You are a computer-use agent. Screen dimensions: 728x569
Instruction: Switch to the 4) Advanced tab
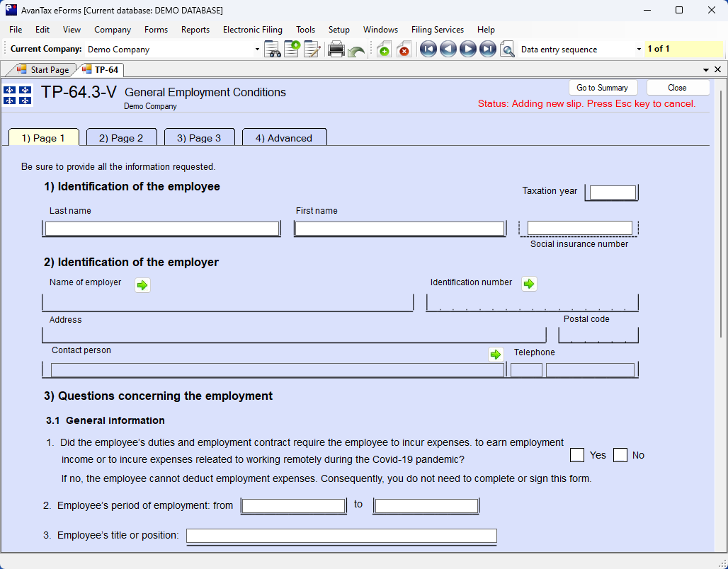pyautogui.click(x=284, y=138)
